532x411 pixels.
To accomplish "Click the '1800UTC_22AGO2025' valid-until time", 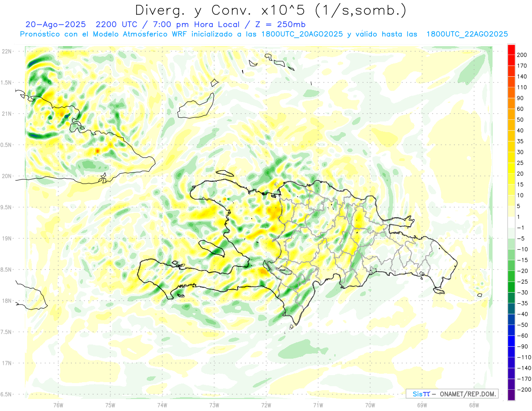I will (x=467, y=34).
